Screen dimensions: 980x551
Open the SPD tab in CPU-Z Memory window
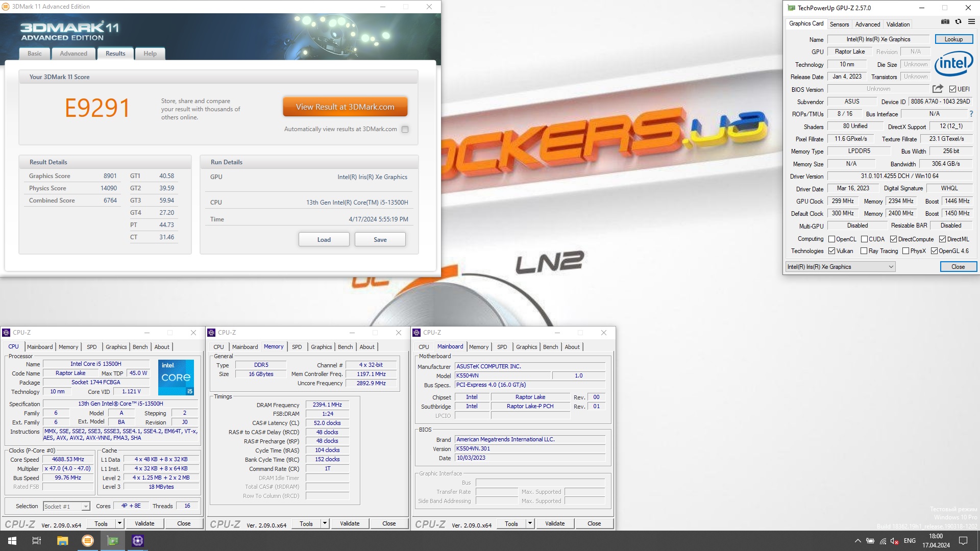[297, 347]
